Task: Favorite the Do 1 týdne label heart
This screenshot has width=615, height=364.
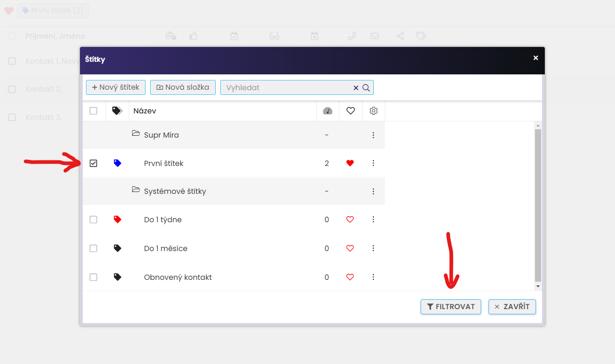Action: coord(350,219)
